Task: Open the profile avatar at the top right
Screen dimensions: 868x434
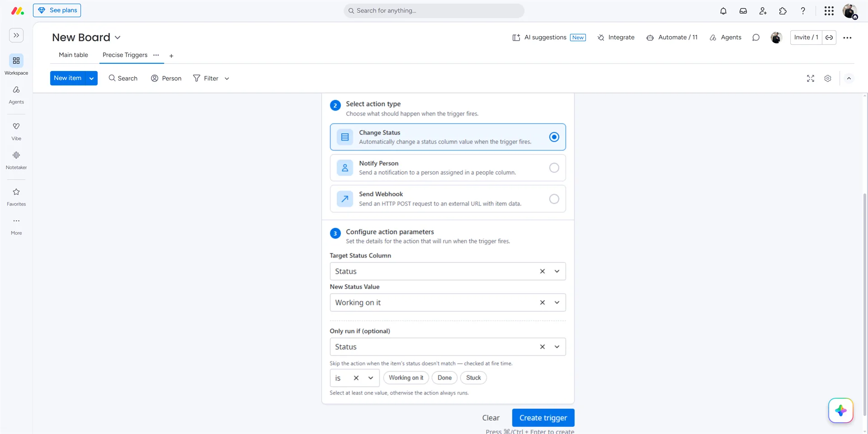Action: pyautogui.click(x=850, y=11)
